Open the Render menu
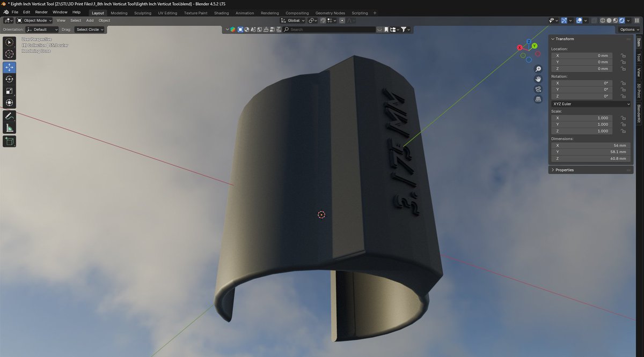Viewport: 644px width, 357px height. [41, 12]
